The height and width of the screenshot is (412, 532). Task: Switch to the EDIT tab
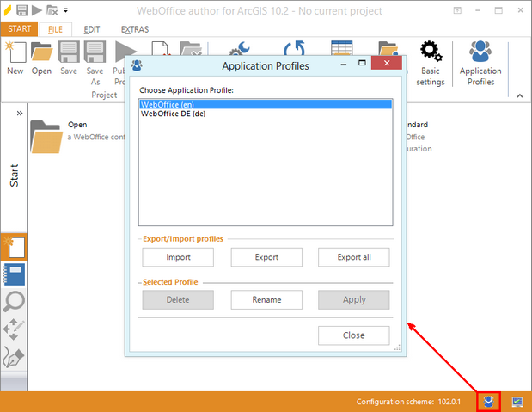click(x=92, y=29)
